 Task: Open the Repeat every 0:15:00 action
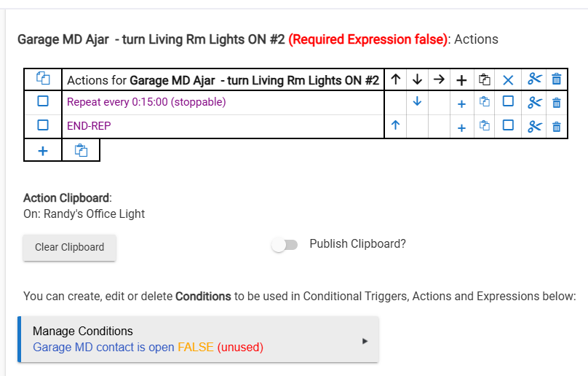click(x=146, y=102)
